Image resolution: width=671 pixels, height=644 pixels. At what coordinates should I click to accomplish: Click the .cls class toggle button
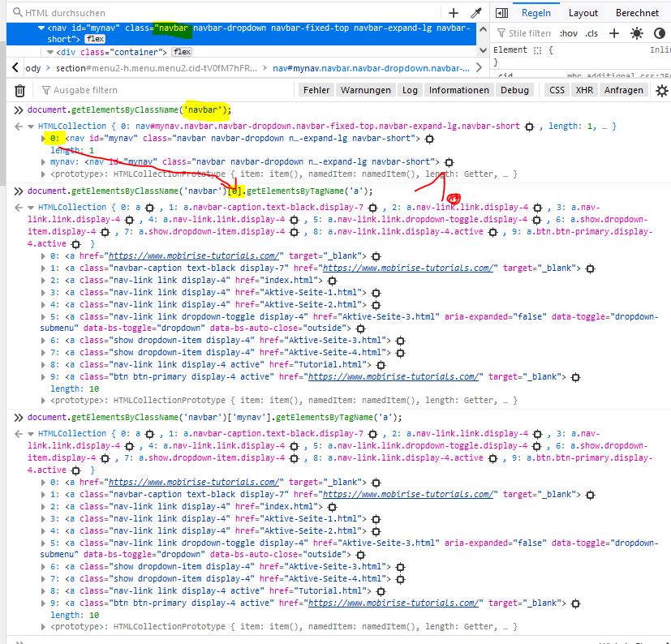pyautogui.click(x=591, y=33)
